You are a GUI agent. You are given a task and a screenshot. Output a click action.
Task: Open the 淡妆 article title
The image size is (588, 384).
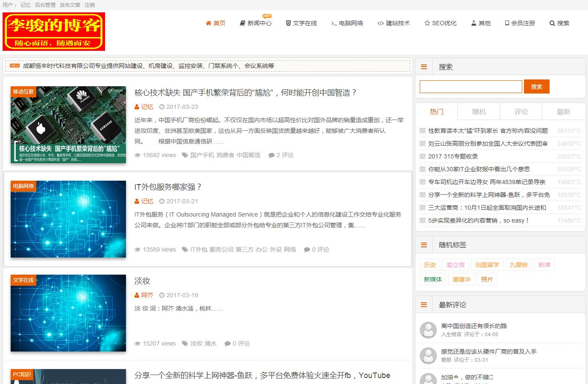point(142,281)
